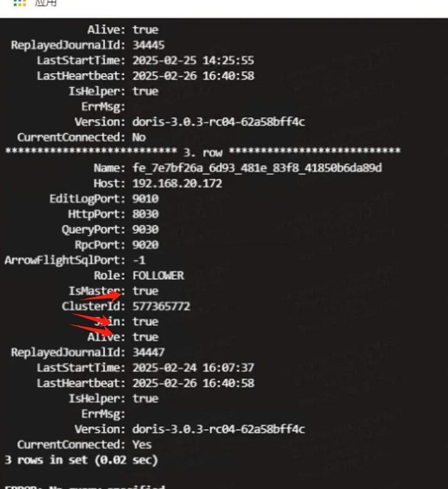This screenshot has height=489, width=448.
Task: Select the QueryPort value 9030
Action: pyautogui.click(x=145, y=229)
